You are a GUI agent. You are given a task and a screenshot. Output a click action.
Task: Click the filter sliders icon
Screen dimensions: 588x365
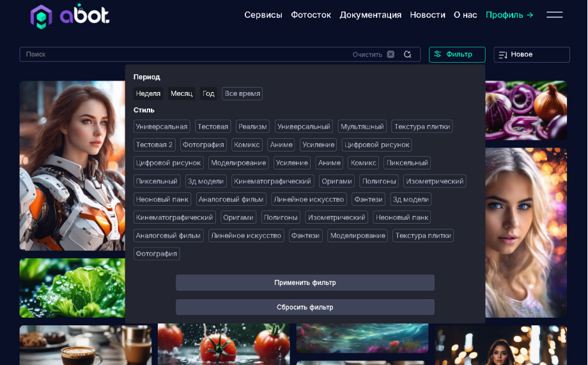438,54
